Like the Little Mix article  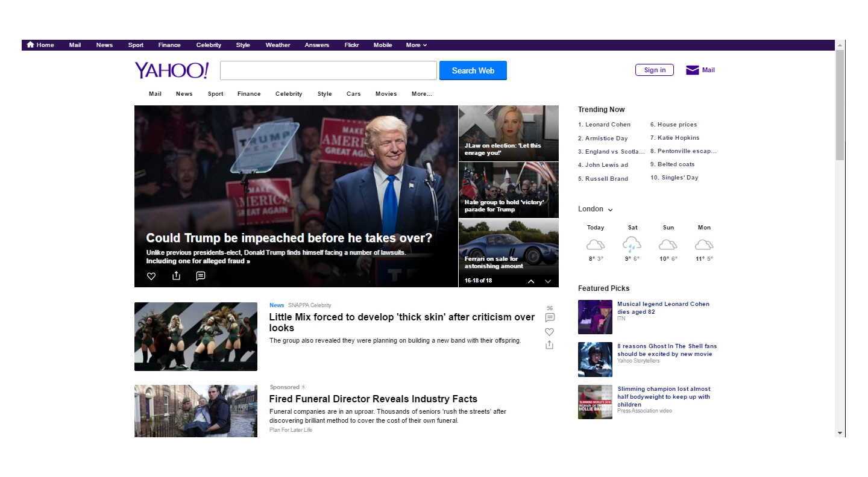point(549,332)
